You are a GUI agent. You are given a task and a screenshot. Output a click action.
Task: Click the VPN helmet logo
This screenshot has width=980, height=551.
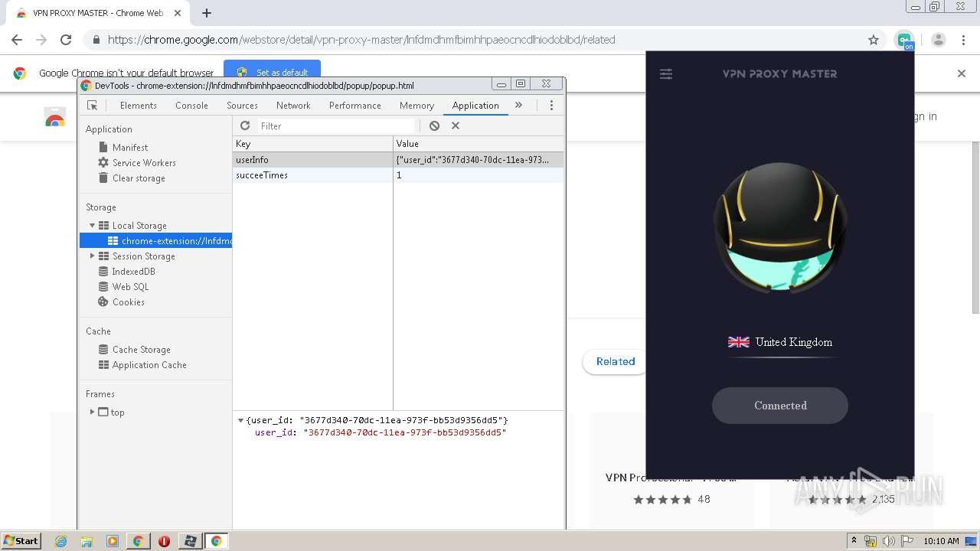[780, 227]
